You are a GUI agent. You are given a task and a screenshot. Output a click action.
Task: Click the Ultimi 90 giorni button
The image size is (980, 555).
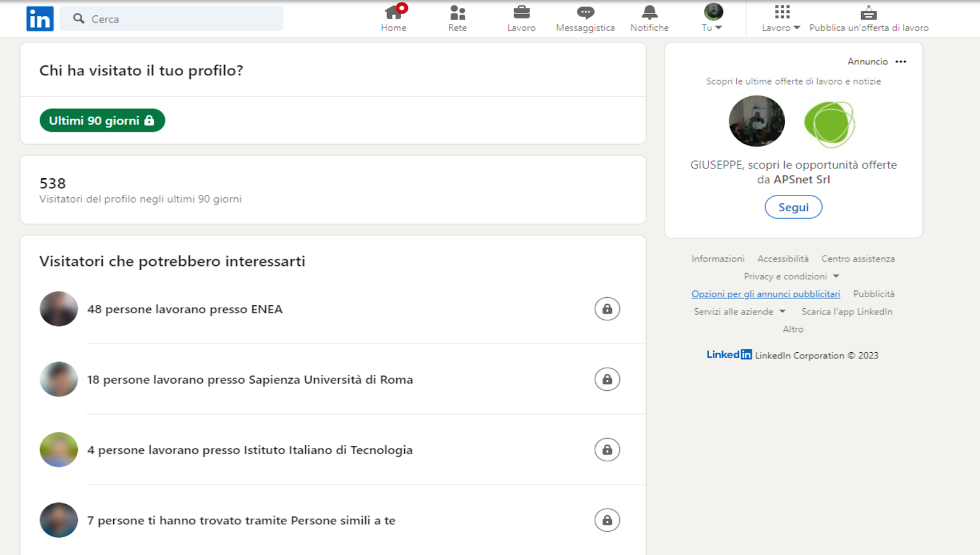(102, 121)
